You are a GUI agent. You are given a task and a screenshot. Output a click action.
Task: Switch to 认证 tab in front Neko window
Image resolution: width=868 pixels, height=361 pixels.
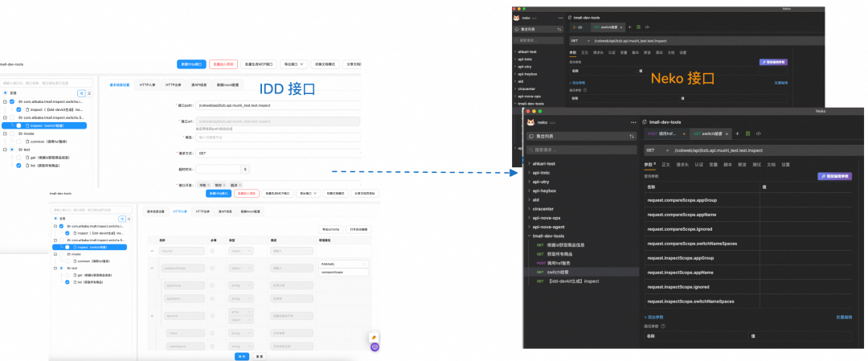[x=698, y=165]
